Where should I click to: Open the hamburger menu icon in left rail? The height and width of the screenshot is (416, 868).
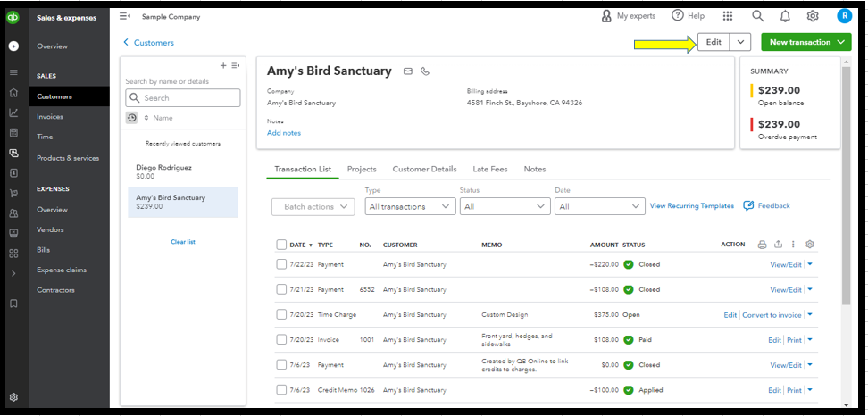pos(13,72)
